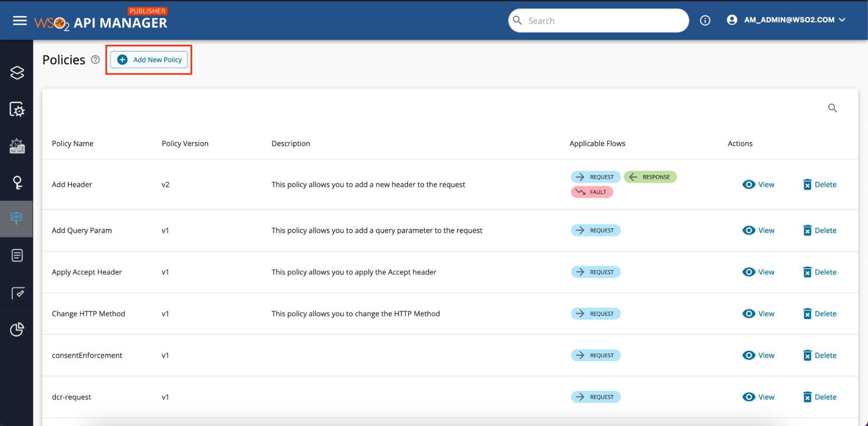This screenshot has width=868, height=426.
Task: Click the REQUEST chip for Change HTTP Method
Action: pyautogui.click(x=596, y=314)
